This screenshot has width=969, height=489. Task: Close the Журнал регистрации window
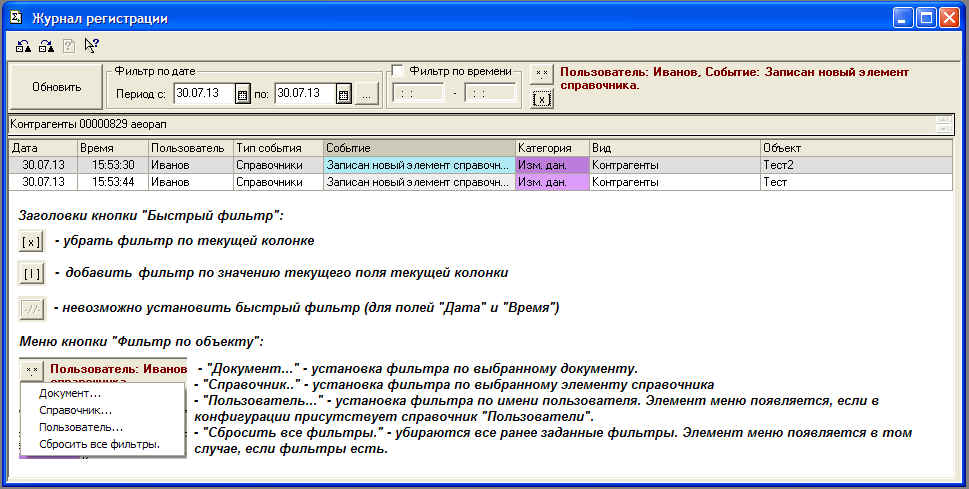949,17
